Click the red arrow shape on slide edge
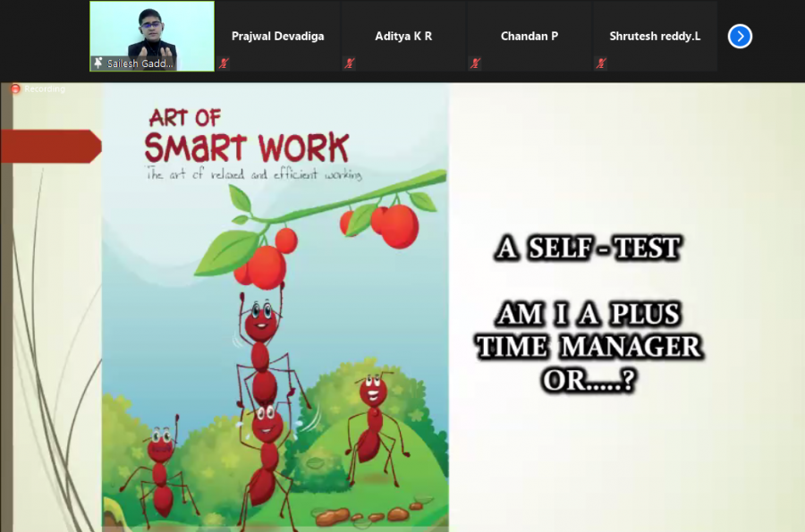Screen dimensions: 805x532 [51, 146]
